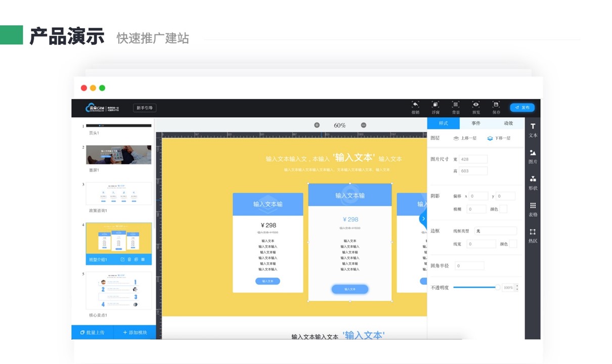Click the left card price ¥298

(x=268, y=225)
